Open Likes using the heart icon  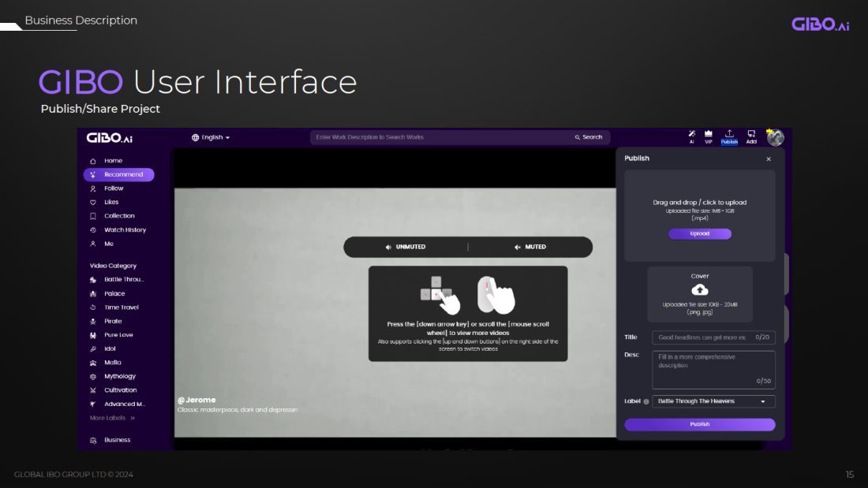(93, 203)
